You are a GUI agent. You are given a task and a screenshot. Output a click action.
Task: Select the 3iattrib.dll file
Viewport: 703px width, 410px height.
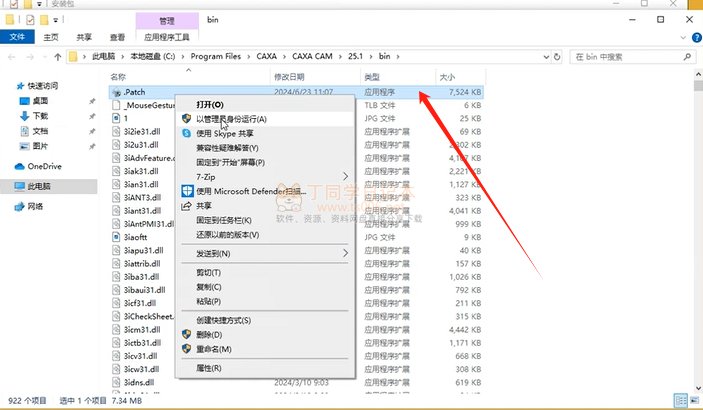coord(142,263)
